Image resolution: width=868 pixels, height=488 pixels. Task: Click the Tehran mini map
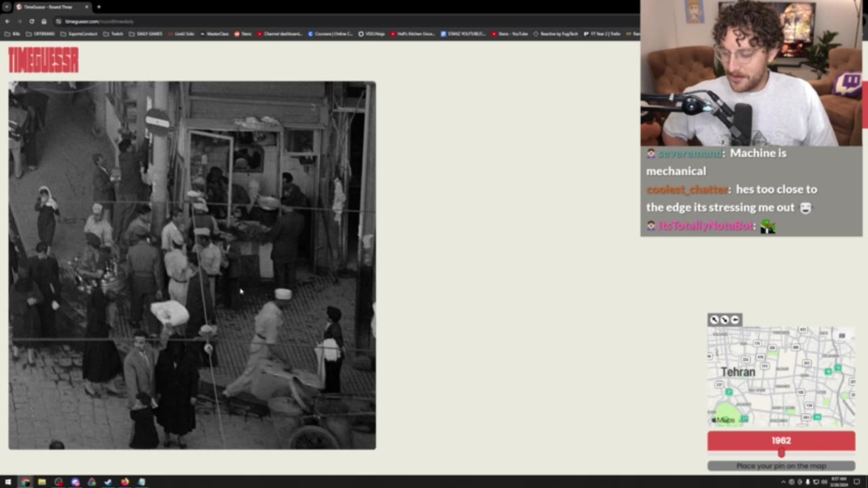tap(781, 377)
